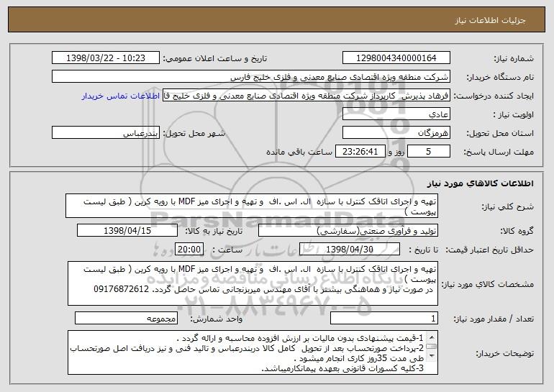Click the حداقل تاریخ اعتبار قیمت label
554x392 pixels.
(489, 250)
